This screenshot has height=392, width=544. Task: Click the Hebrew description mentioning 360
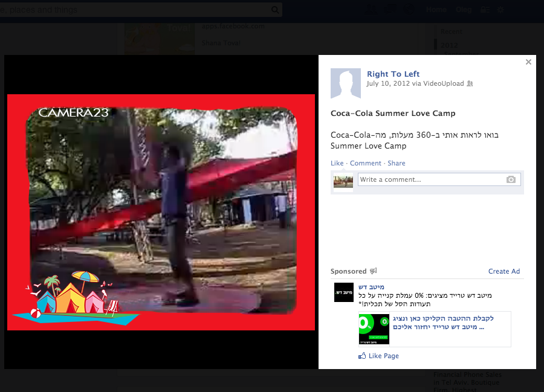pos(415,140)
